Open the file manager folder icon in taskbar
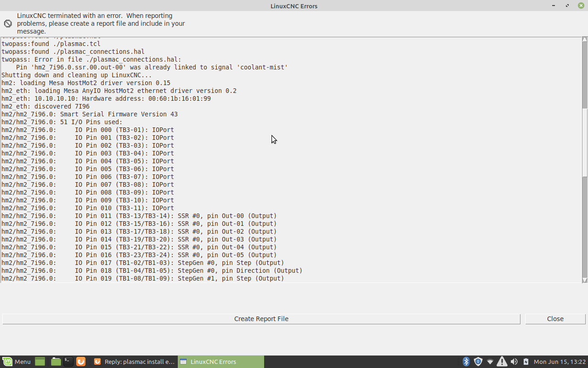Image resolution: width=588 pixels, height=368 pixels. point(56,362)
